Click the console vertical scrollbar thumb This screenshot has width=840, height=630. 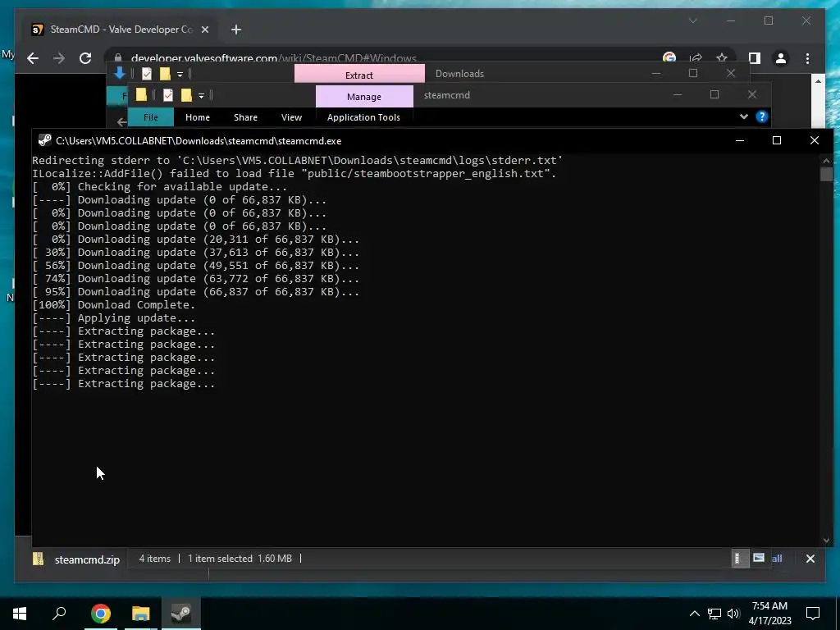point(826,174)
